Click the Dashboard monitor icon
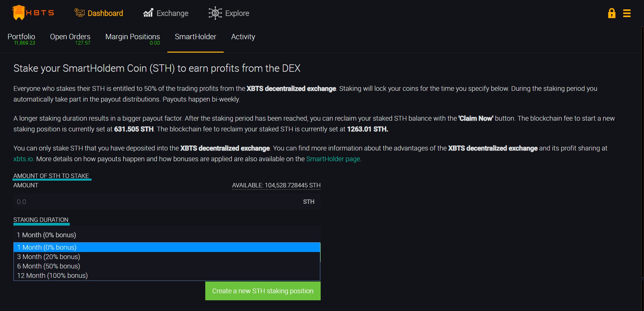This screenshot has height=311, width=644. click(x=79, y=13)
